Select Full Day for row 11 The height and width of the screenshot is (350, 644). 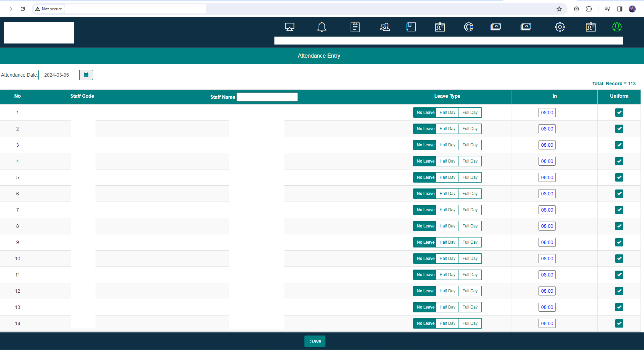tap(470, 275)
